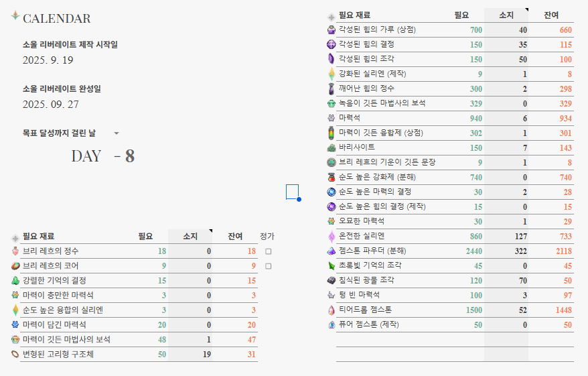Click the 소지 value 70 for 침식된 광물 조각
Screen dimensions: 588x376
pos(523,280)
